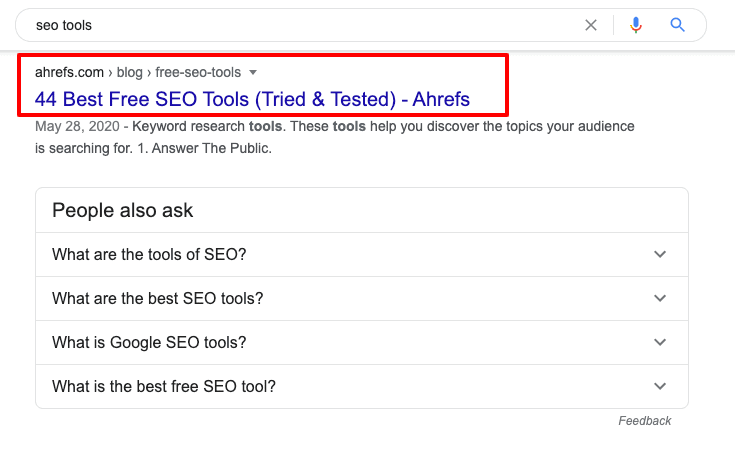Focus the search box containing 'seo tools'

pos(300,25)
